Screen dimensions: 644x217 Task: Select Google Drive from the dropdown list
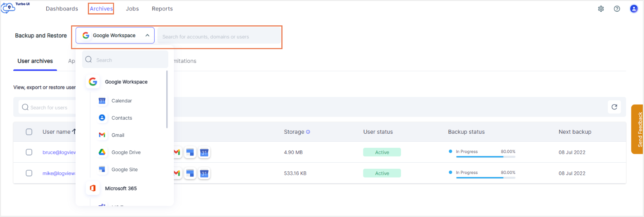click(126, 152)
